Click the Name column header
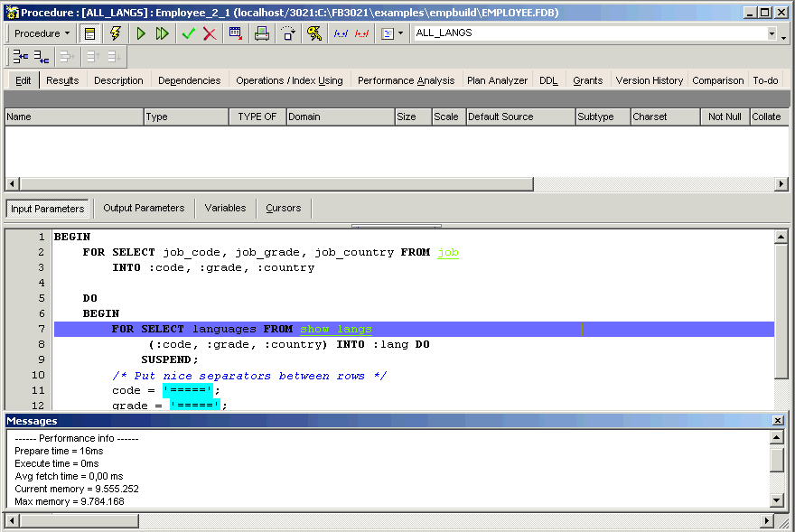The width and height of the screenshot is (795, 532). click(x=74, y=117)
